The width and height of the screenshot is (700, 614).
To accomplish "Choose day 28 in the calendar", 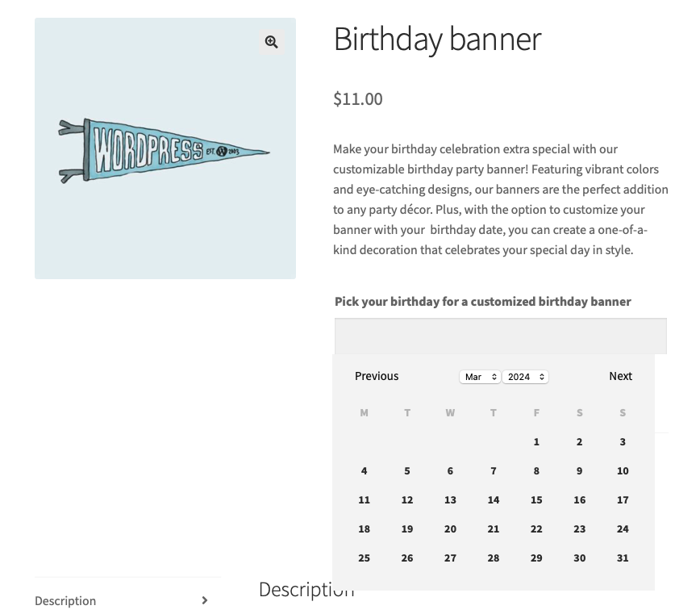I will tap(494, 558).
